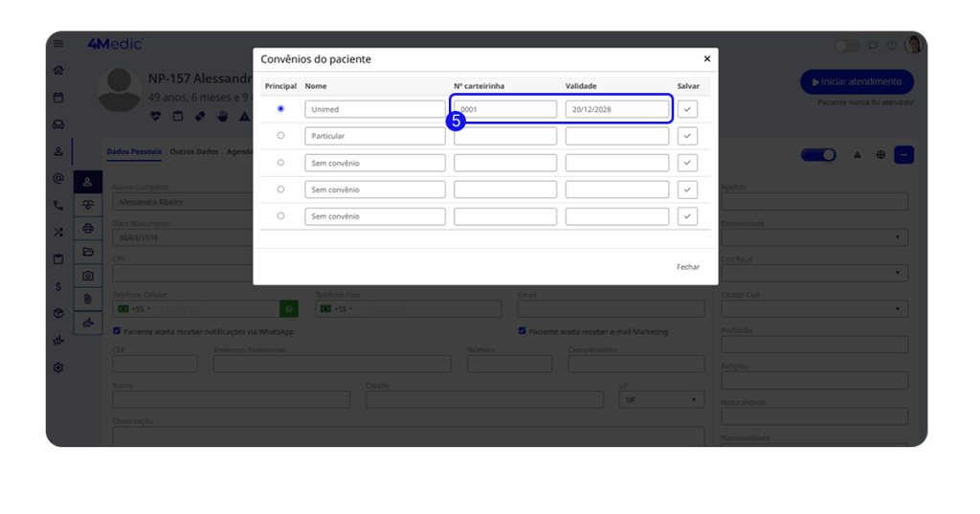Click the save checkmark for Particular row
980x514 pixels.
point(687,137)
